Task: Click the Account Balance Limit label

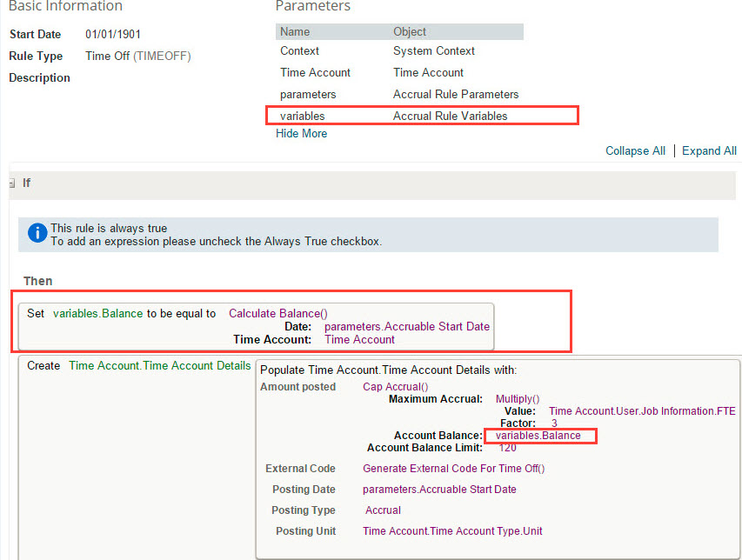Action: click(x=425, y=448)
